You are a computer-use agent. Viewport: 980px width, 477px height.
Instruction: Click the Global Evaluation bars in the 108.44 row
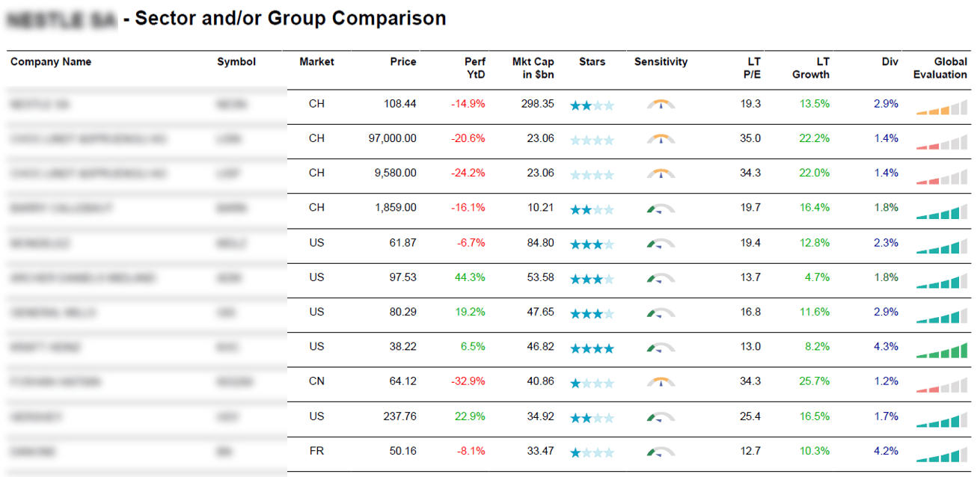coord(942,107)
